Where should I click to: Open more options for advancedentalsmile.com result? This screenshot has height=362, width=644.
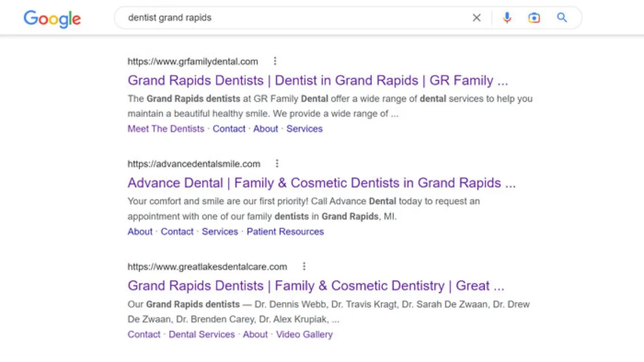tap(277, 164)
